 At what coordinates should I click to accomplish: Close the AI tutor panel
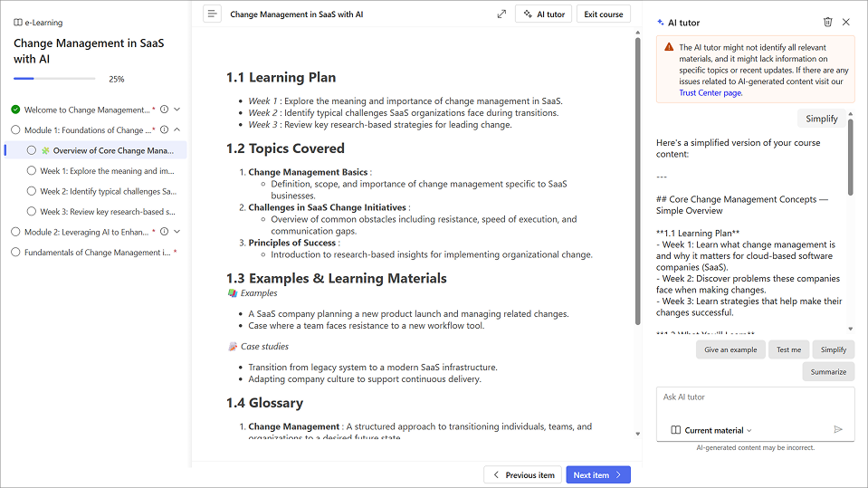(x=846, y=22)
